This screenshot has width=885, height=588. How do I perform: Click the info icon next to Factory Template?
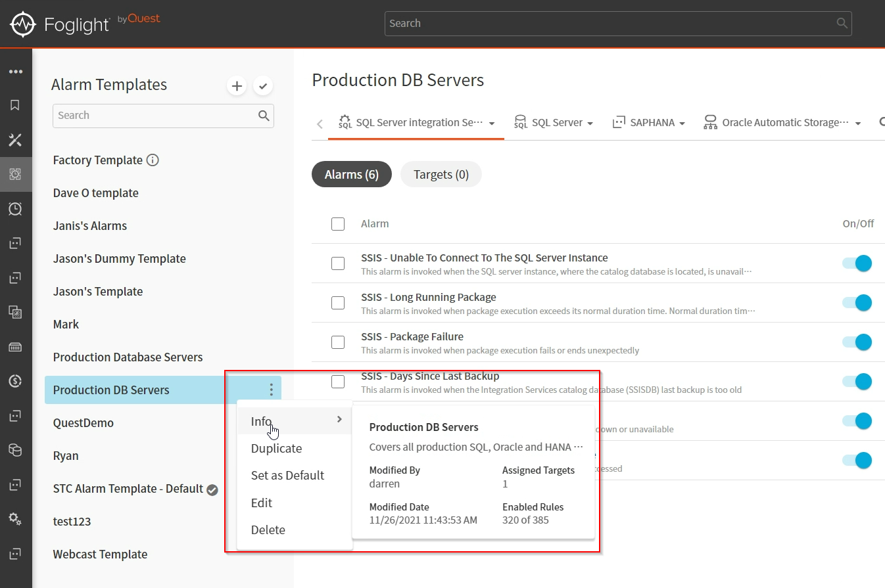[x=153, y=160]
